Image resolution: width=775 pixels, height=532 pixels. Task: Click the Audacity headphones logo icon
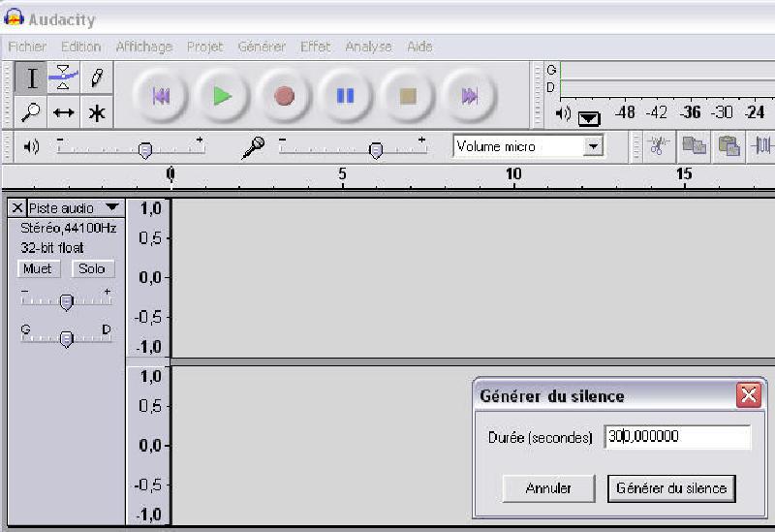tap(14, 17)
